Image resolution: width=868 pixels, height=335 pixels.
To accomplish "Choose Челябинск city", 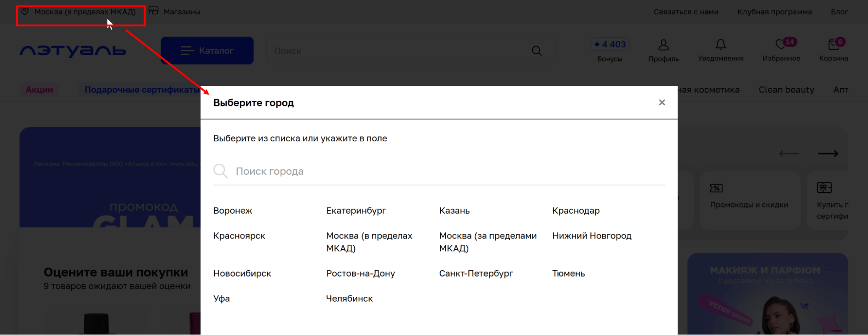I will (350, 299).
